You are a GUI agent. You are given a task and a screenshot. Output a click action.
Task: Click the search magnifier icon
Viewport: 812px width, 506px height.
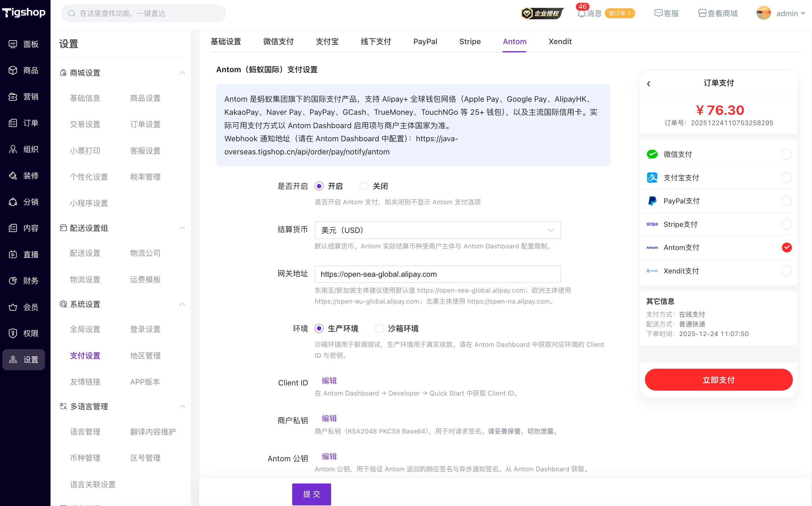(72, 13)
